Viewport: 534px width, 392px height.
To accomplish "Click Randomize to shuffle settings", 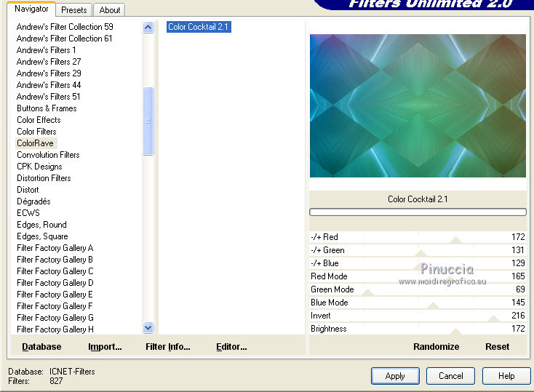I will click(437, 347).
